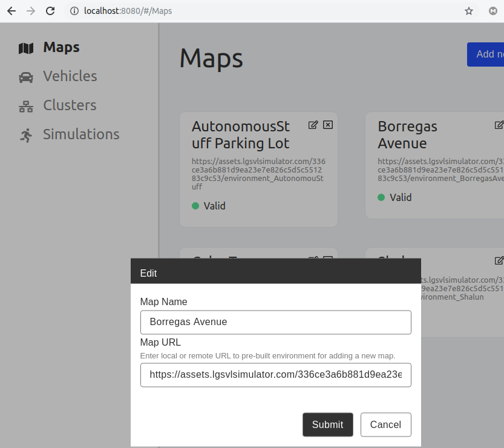Bookmark this page with the star icon
This screenshot has height=448, width=504.
click(469, 11)
